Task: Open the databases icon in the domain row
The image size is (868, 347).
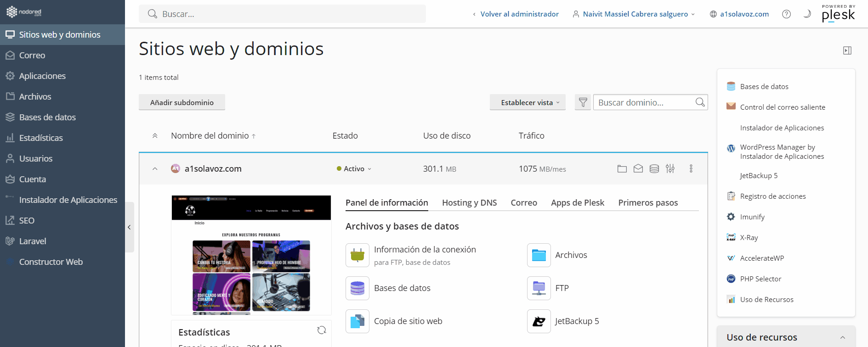Action: coord(654,169)
